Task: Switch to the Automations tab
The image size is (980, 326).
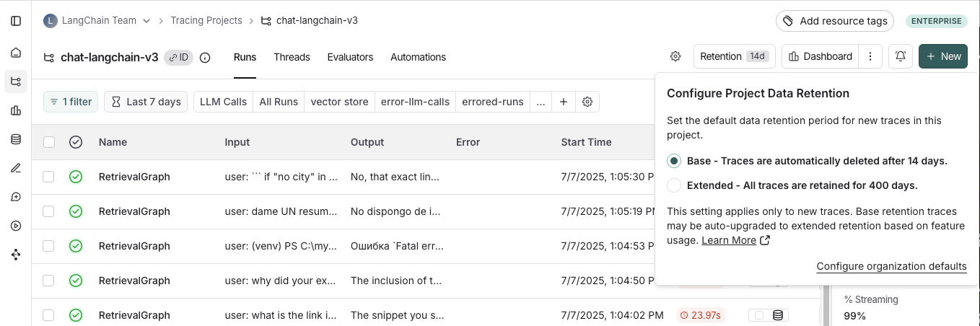Action: pyautogui.click(x=418, y=57)
